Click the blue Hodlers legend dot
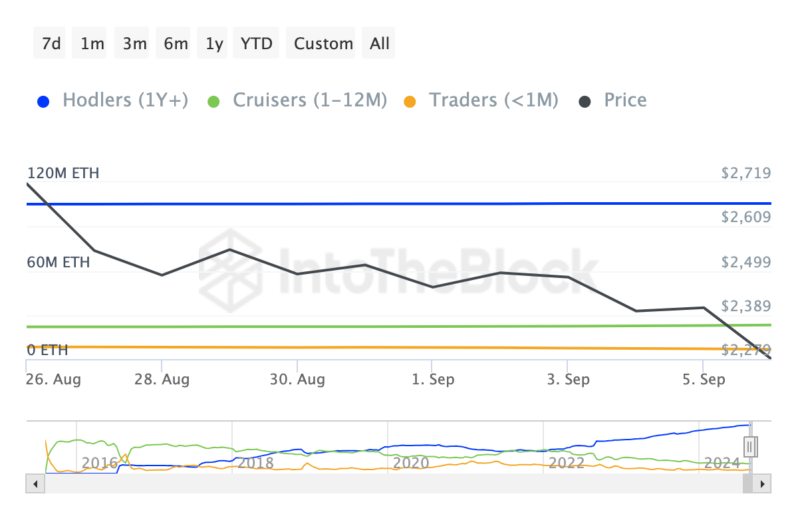 point(44,102)
